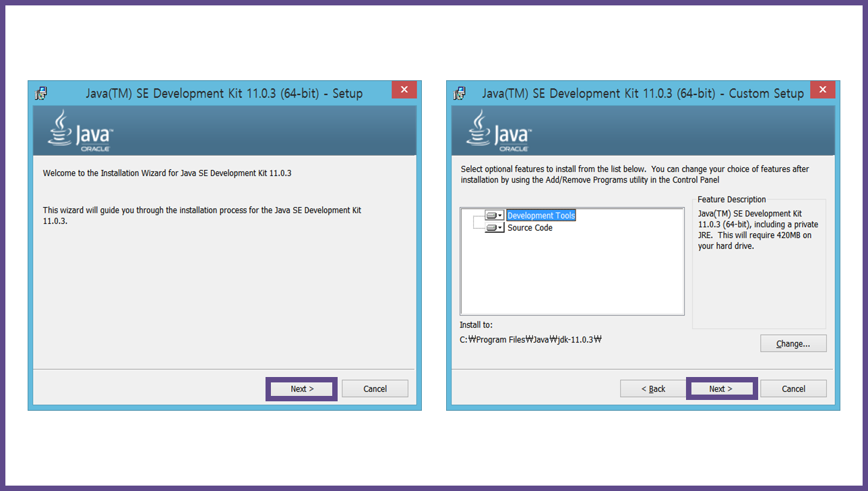Select the Source Code tree item
The image size is (868, 491).
(530, 228)
